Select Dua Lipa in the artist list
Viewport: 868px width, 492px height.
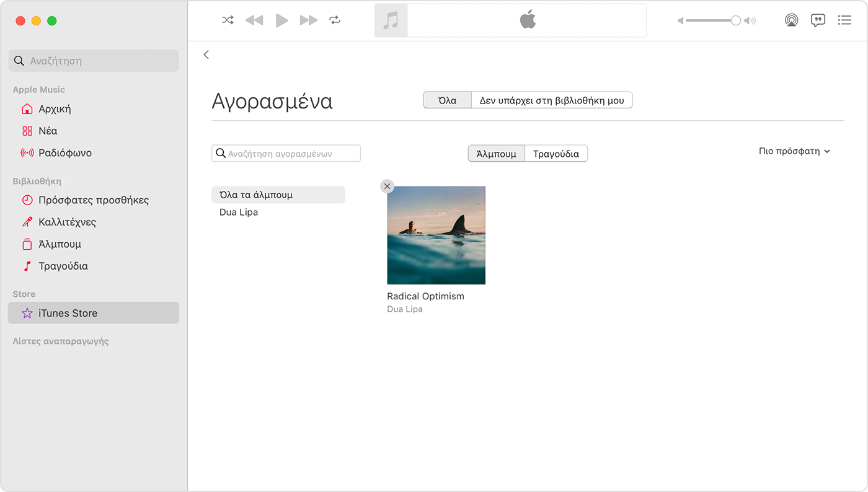239,212
